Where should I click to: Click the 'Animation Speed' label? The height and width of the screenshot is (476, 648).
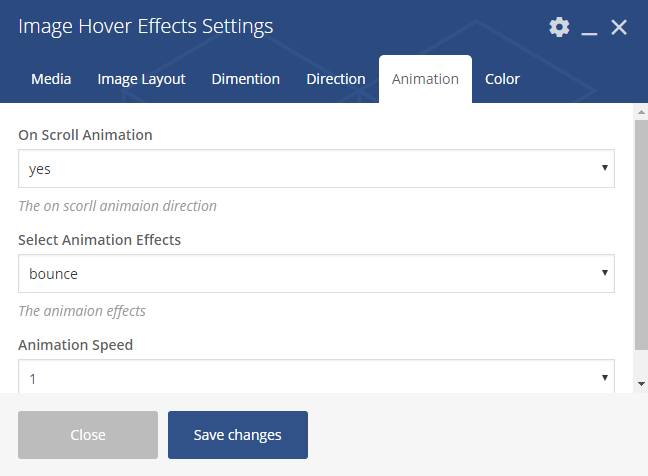click(76, 345)
